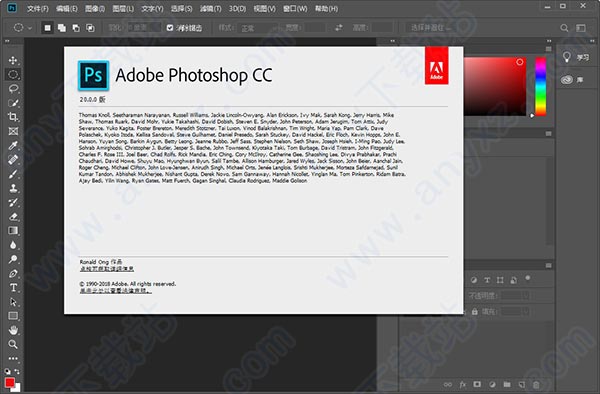Select the Move tool
This screenshot has width=600, height=394.
click(x=13, y=60)
